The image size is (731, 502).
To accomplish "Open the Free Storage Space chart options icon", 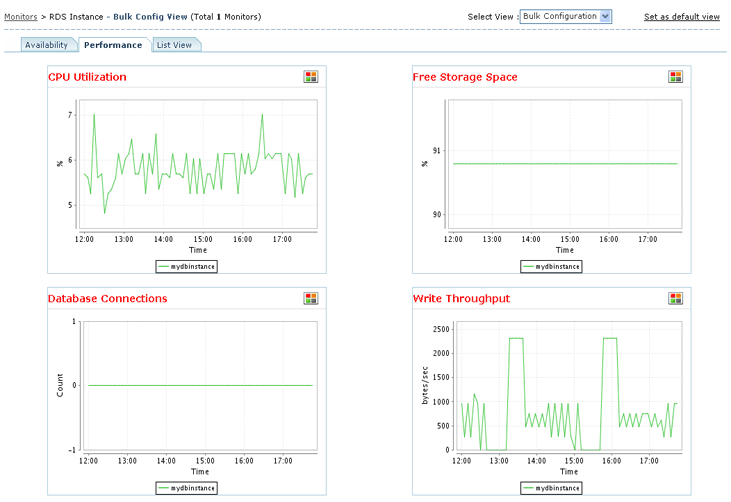I will (676, 77).
